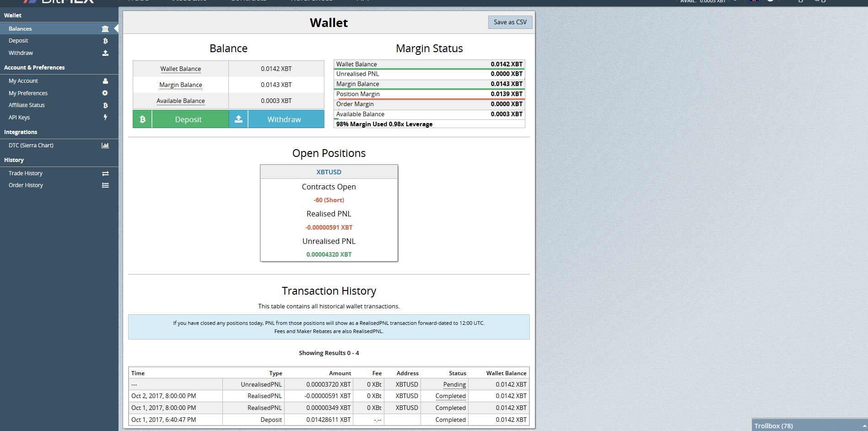Open DTC (Sierra Chart) chart icon
This screenshot has width=868, height=431.
point(105,145)
